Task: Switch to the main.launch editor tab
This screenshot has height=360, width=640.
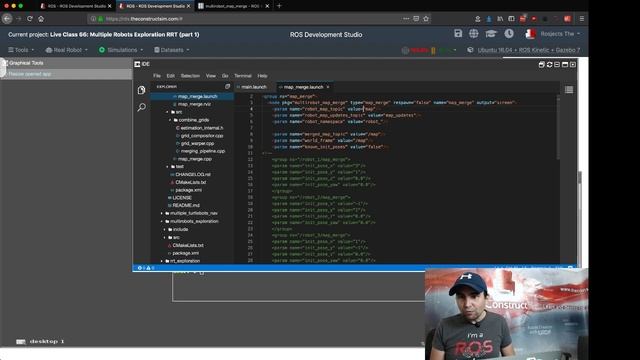Action: click(x=253, y=87)
